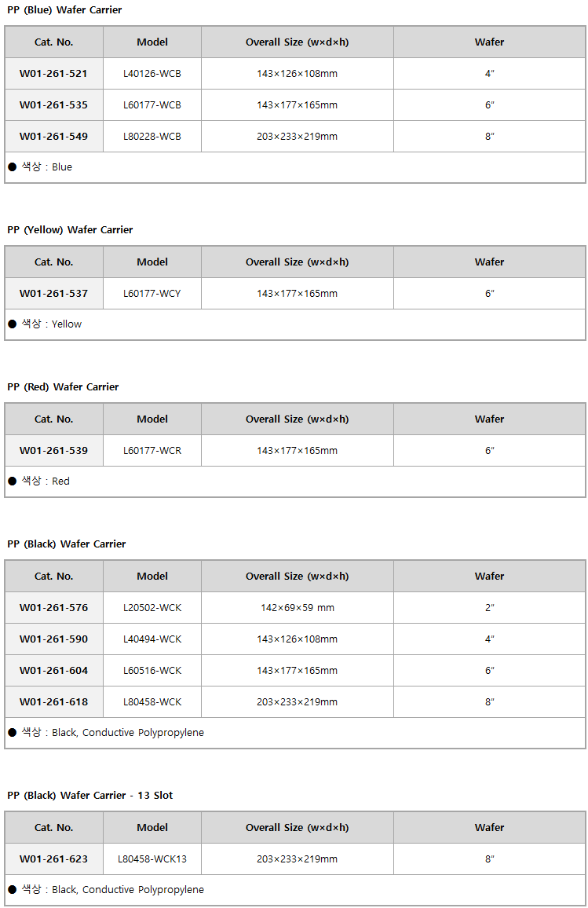Image resolution: width=588 pixels, height=908 pixels.
Task: Select catalog number W01-261-623
Action: [54, 859]
